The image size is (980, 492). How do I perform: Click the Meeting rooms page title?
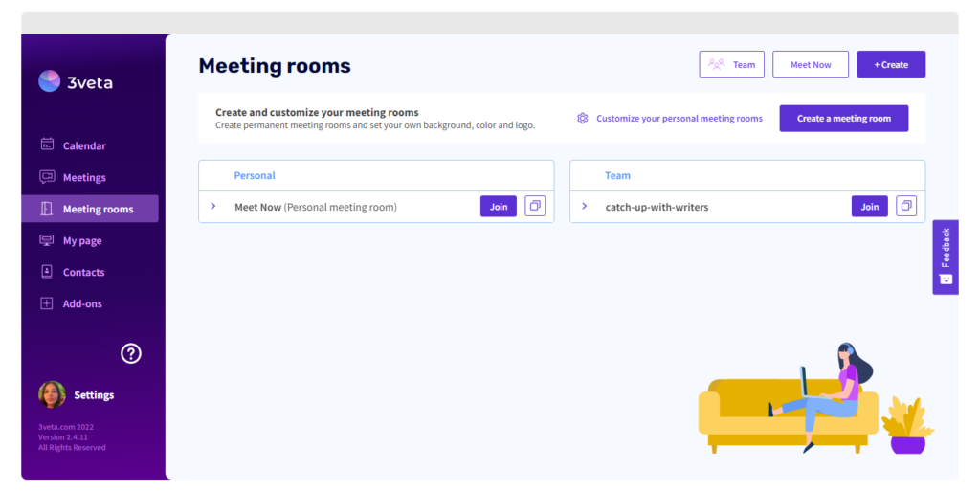point(275,66)
